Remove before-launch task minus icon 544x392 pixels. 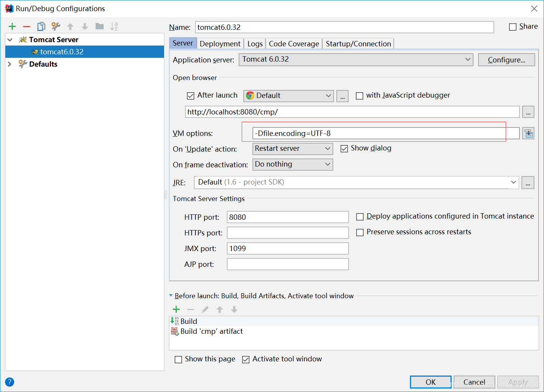coord(190,309)
